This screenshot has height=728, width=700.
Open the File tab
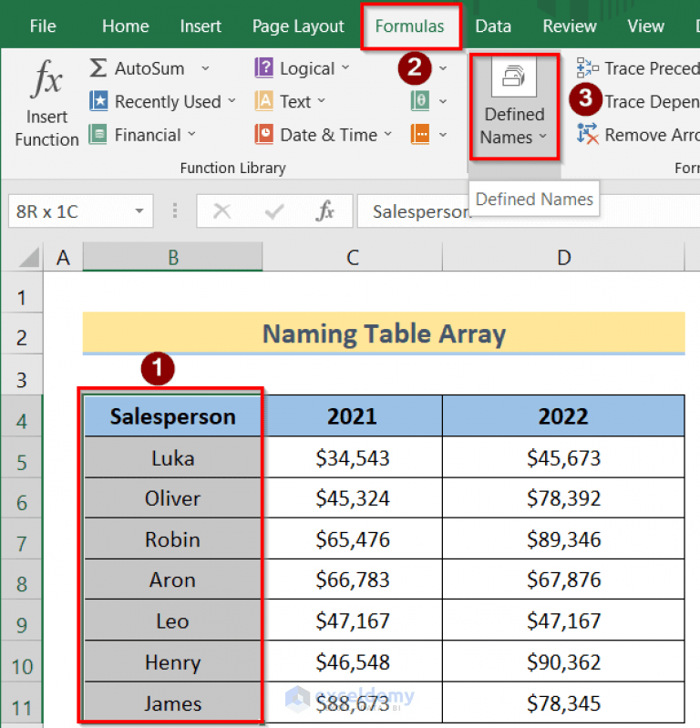[43, 26]
